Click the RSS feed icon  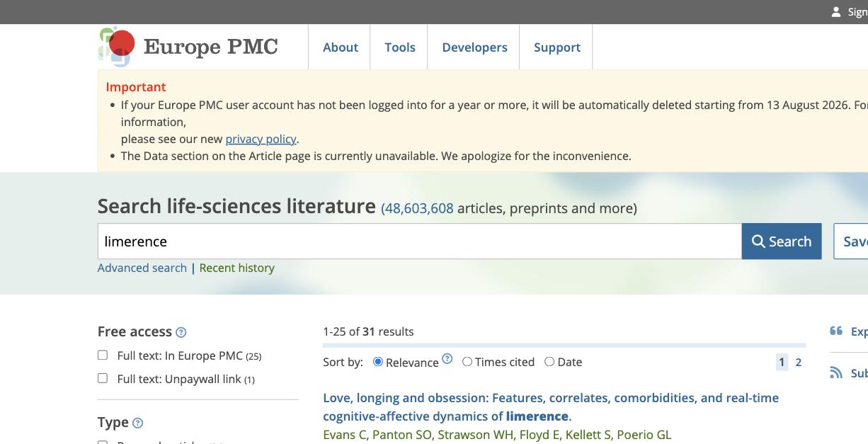pyautogui.click(x=836, y=372)
